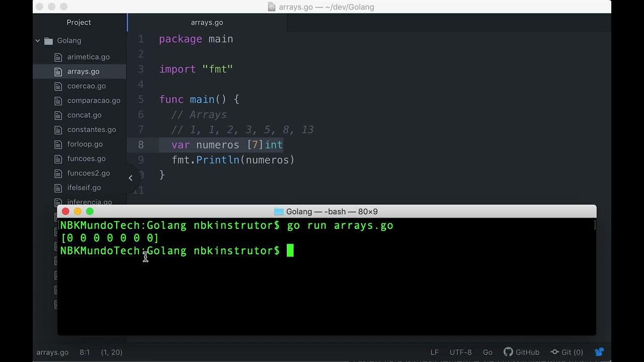This screenshot has height=362, width=644.
Task: Change the UTF-8 encoding selector
Action: pos(461,352)
